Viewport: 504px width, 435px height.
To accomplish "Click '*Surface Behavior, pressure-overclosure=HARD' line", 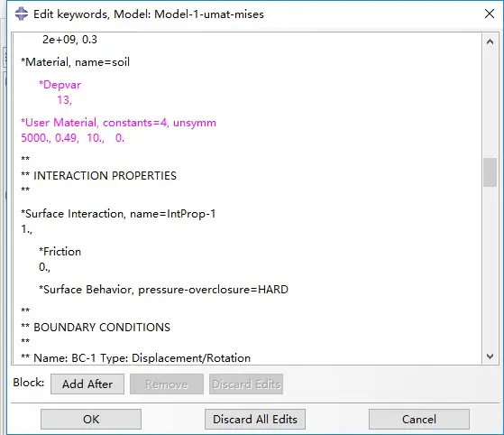I will pyautogui.click(x=163, y=290).
